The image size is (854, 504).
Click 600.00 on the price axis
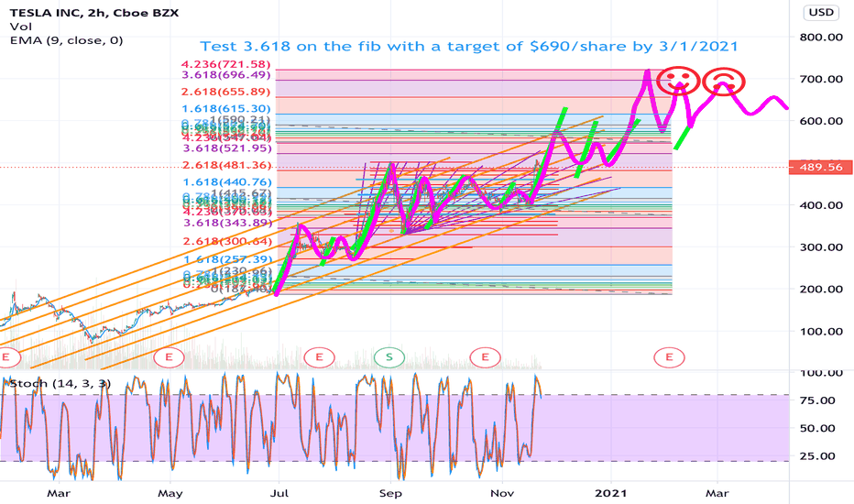[821, 121]
